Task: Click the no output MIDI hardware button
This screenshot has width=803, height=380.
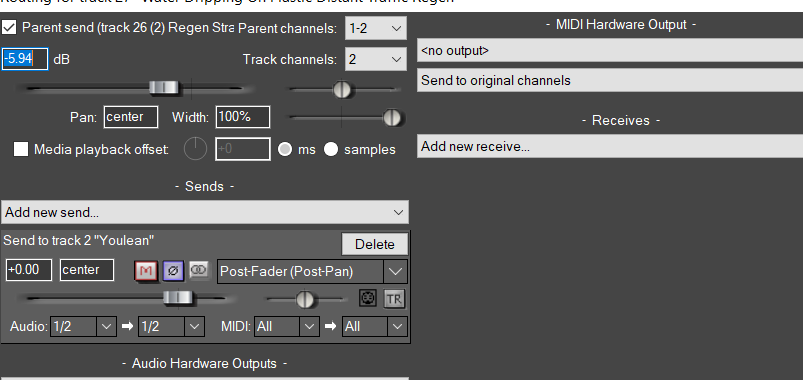Action: 609,51
